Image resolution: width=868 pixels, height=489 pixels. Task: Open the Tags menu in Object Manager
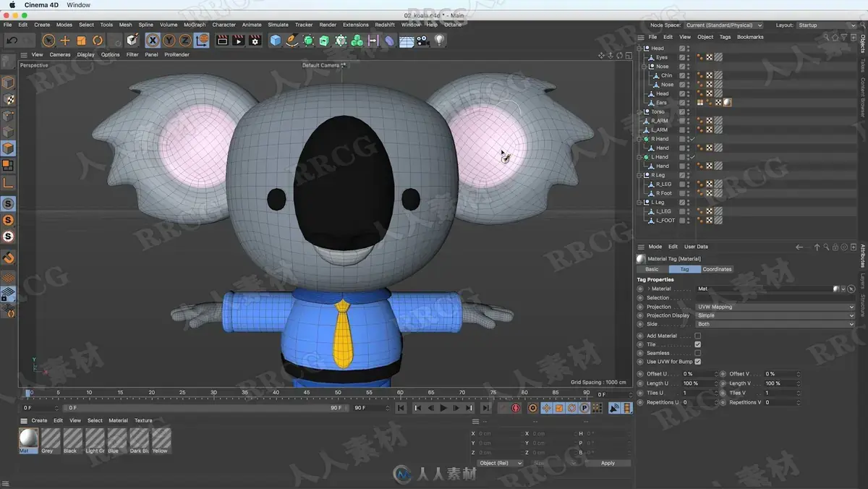[x=725, y=37]
